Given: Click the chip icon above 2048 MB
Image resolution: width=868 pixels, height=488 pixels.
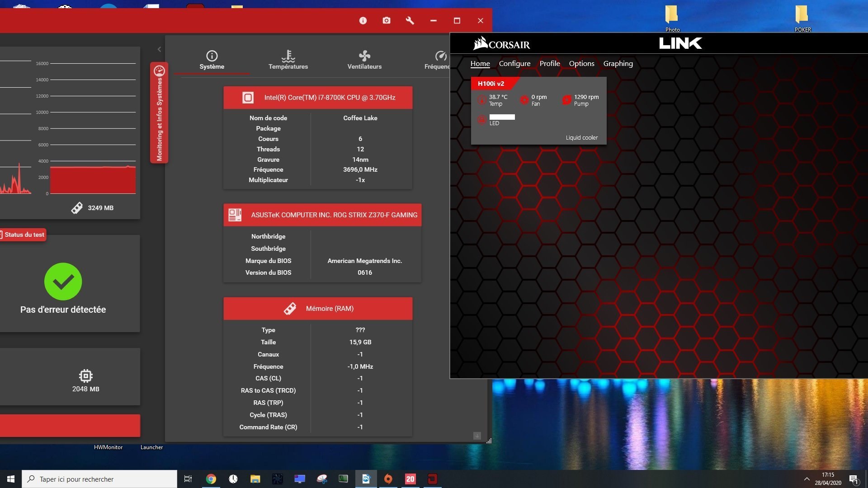Looking at the screenshot, I should (86, 375).
